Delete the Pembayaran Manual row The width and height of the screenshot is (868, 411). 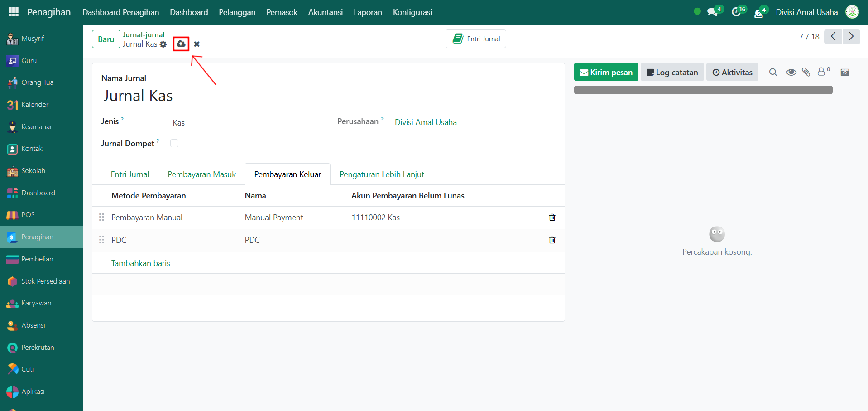(552, 218)
